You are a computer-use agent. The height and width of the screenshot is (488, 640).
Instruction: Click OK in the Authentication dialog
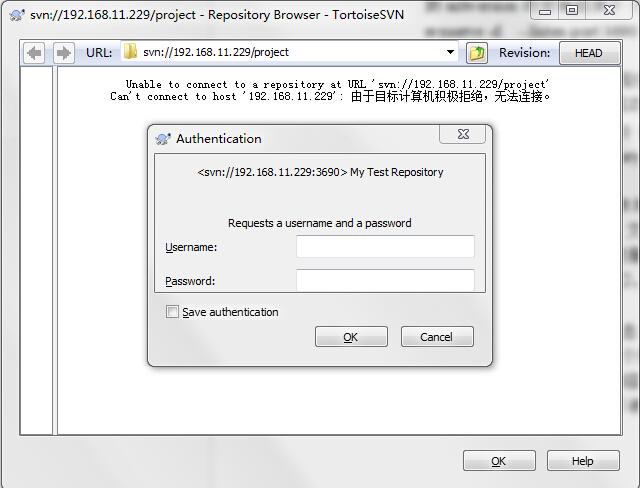351,337
